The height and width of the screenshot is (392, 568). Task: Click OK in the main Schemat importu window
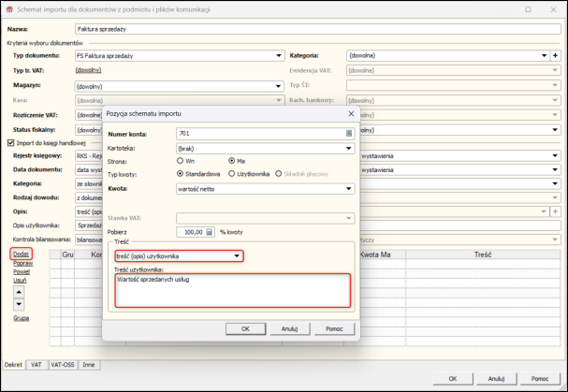coord(453,379)
